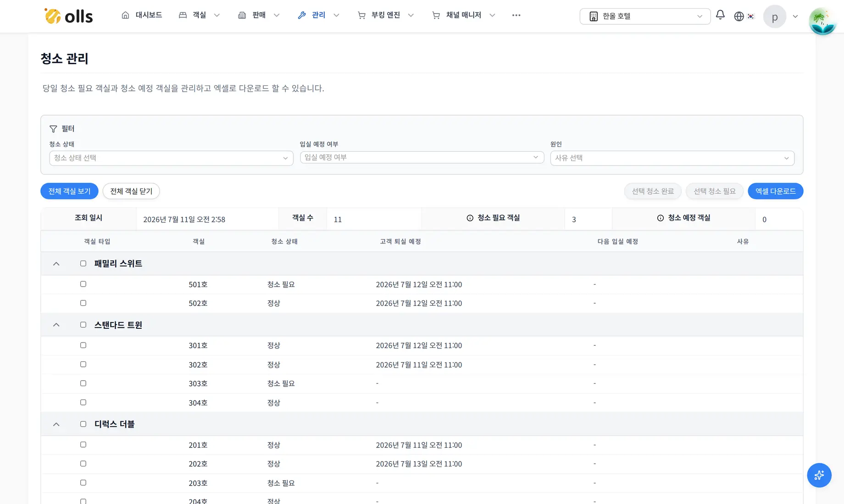Viewport: 844px width, 504px height.
Task: Check the box for room 202호
Action: (83, 463)
